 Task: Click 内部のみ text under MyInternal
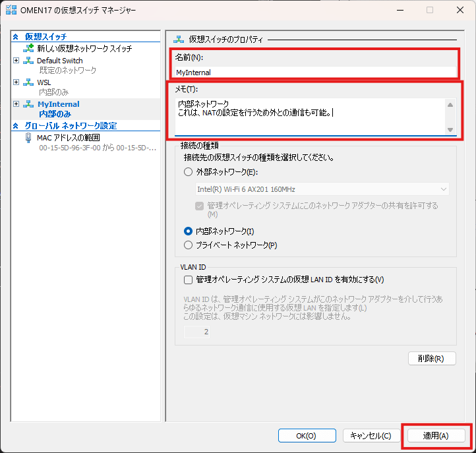[55, 114]
